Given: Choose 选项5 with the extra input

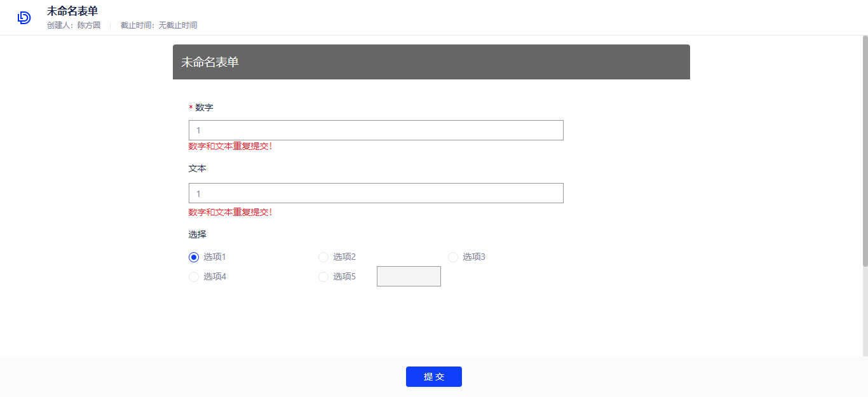Looking at the screenshot, I should (323, 276).
